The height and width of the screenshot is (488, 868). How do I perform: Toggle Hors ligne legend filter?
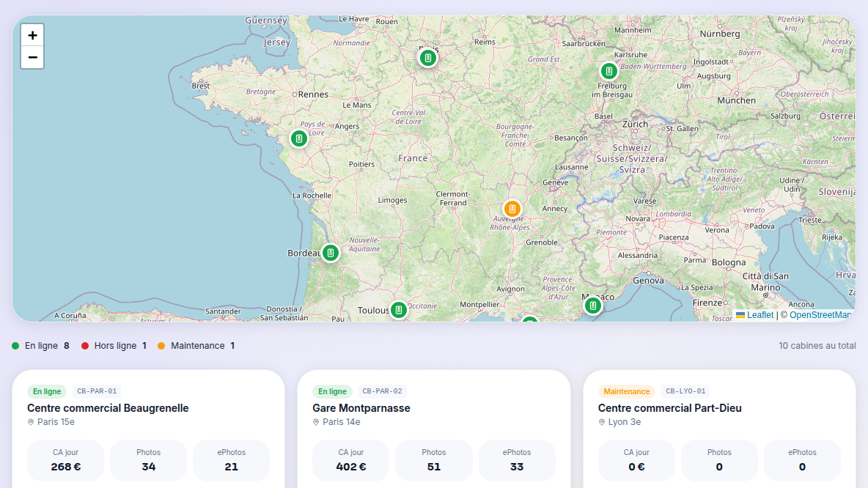(x=114, y=346)
